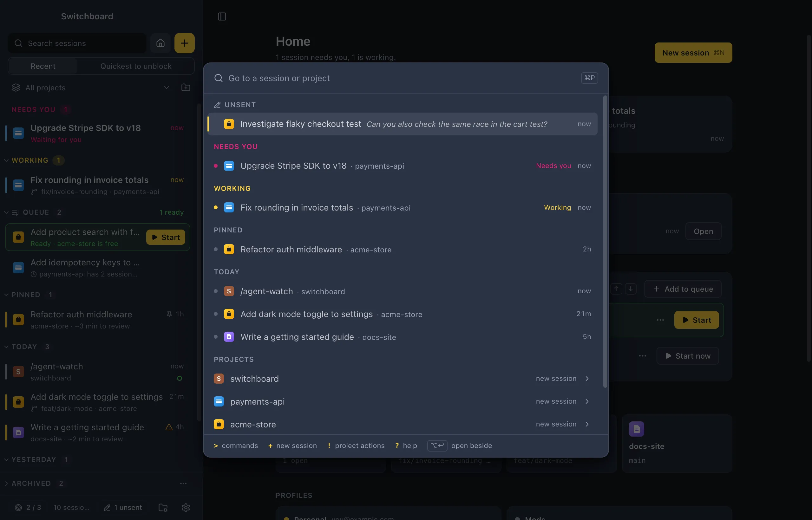The width and height of the screenshot is (812, 520).
Task: Click the Add to queue button
Action: pos(683,289)
